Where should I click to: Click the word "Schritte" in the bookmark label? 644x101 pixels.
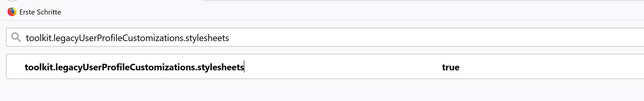[49, 12]
